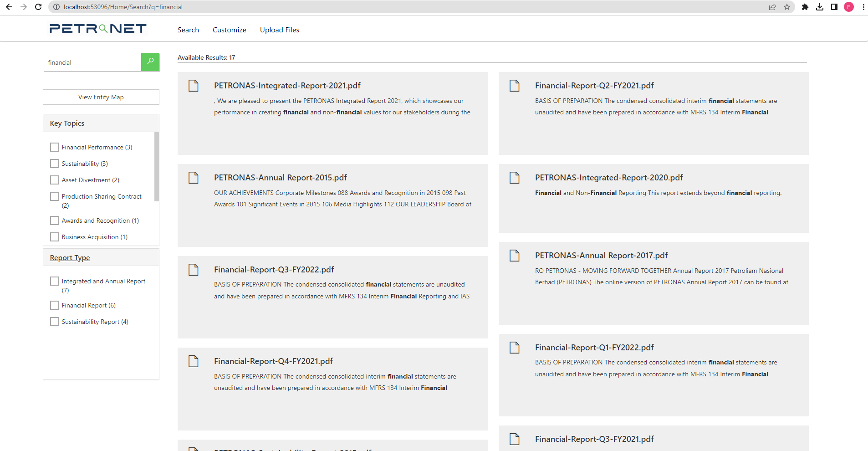Viewport: 868px width, 451px height.
Task: Click the green search magnifier button
Action: (x=150, y=62)
